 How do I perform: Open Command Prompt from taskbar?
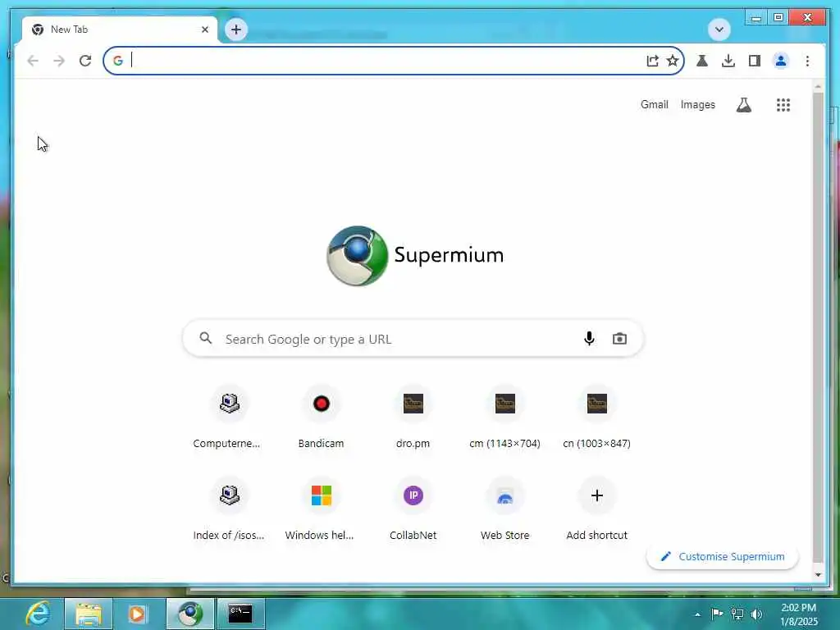(240, 614)
